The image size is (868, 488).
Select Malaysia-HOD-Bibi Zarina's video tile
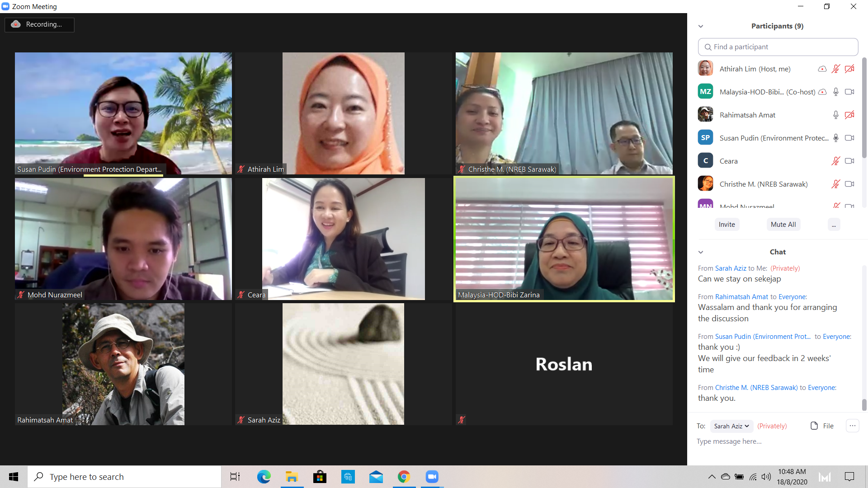coord(564,239)
